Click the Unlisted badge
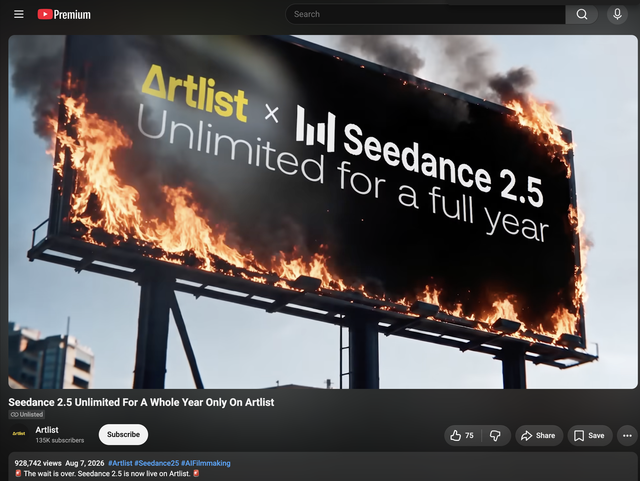This screenshot has height=481, width=640. coord(27,414)
